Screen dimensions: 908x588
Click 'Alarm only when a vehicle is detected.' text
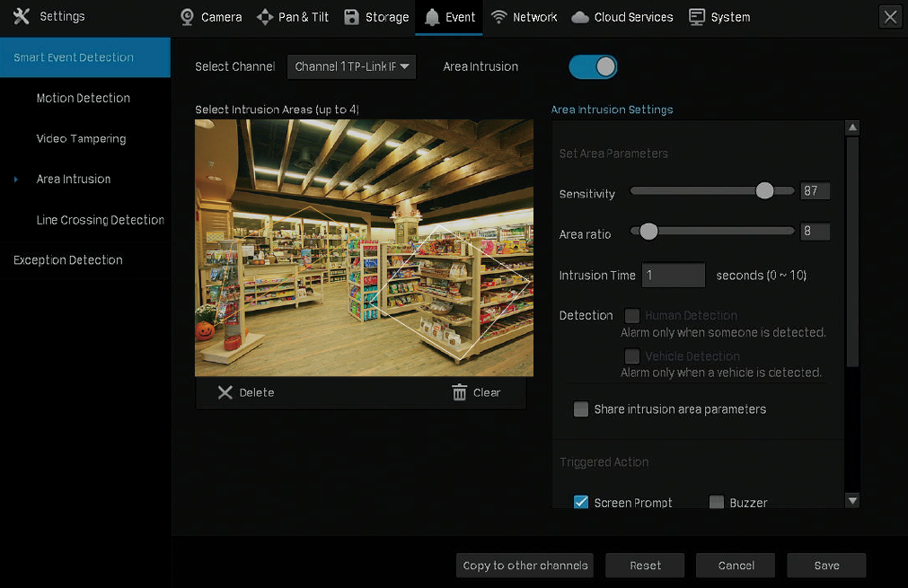point(721,373)
